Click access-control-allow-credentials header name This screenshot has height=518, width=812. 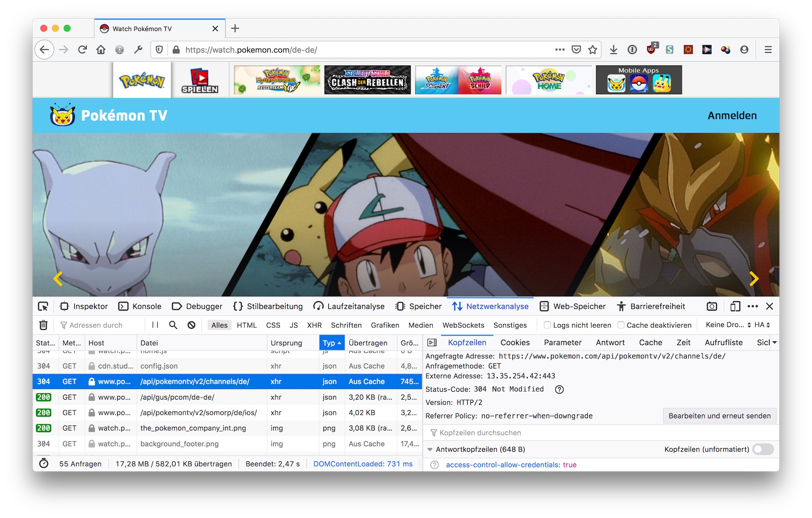point(503,465)
